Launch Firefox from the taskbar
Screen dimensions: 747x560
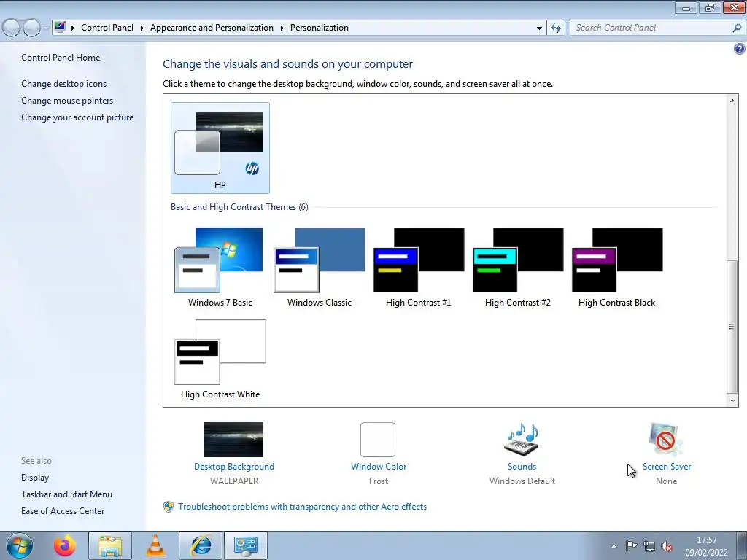65,545
